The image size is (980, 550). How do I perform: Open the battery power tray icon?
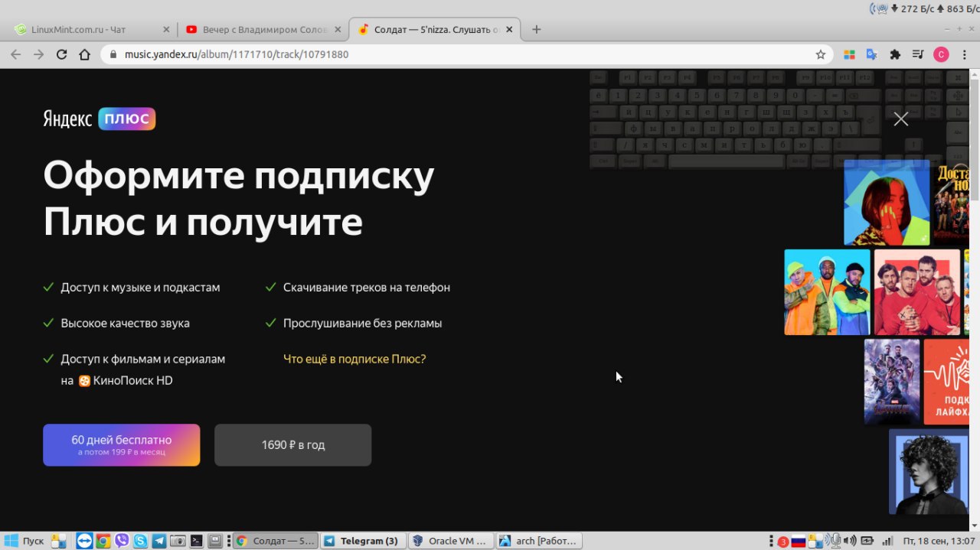click(x=867, y=541)
